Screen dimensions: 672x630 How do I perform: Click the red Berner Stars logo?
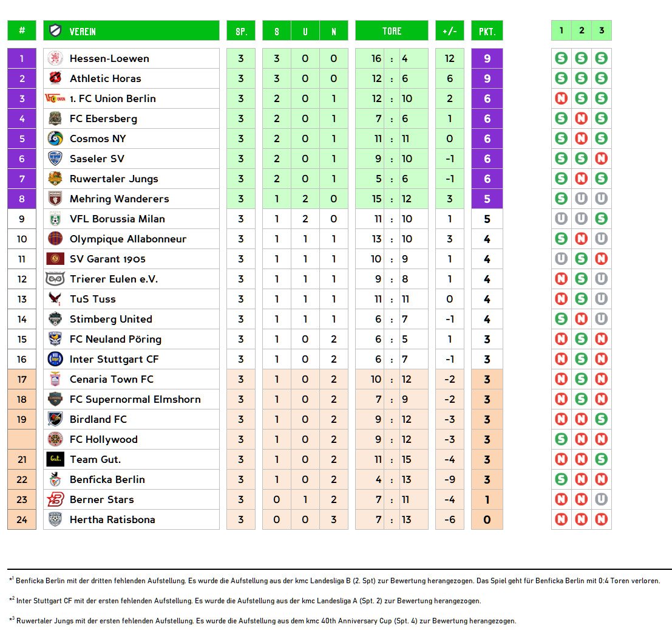tap(55, 499)
